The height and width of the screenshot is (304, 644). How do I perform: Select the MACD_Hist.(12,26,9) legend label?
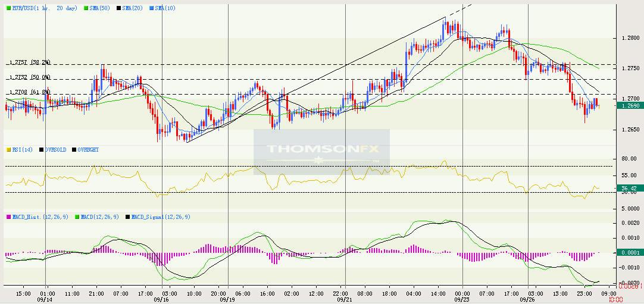tap(39, 217)
